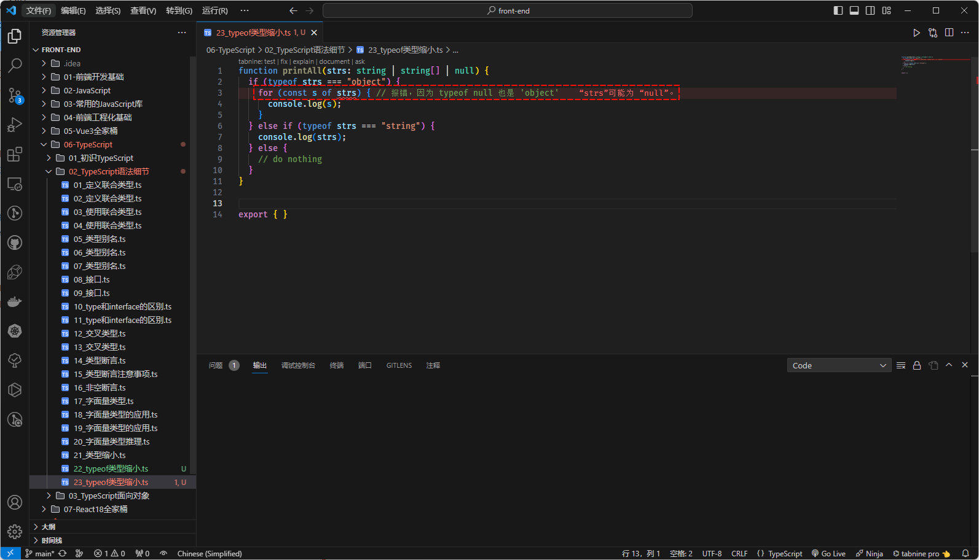Open the GitHub view in activity bar
Screen dimensions: 979x560
(15, 243)
